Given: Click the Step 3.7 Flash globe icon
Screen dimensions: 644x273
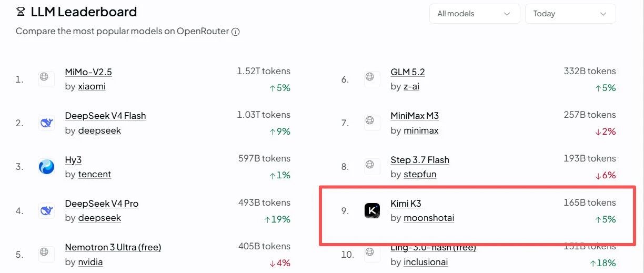Looking at the screenshot, I should tap(372, 167).
